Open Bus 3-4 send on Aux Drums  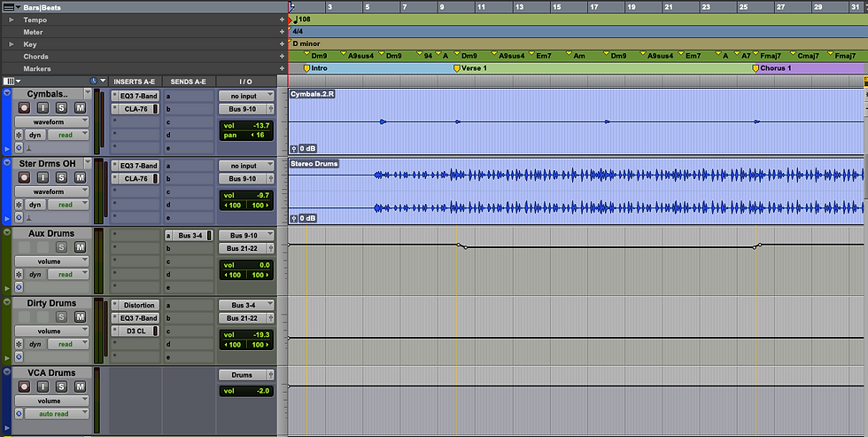pyautogui.click(x=189, y=236)
